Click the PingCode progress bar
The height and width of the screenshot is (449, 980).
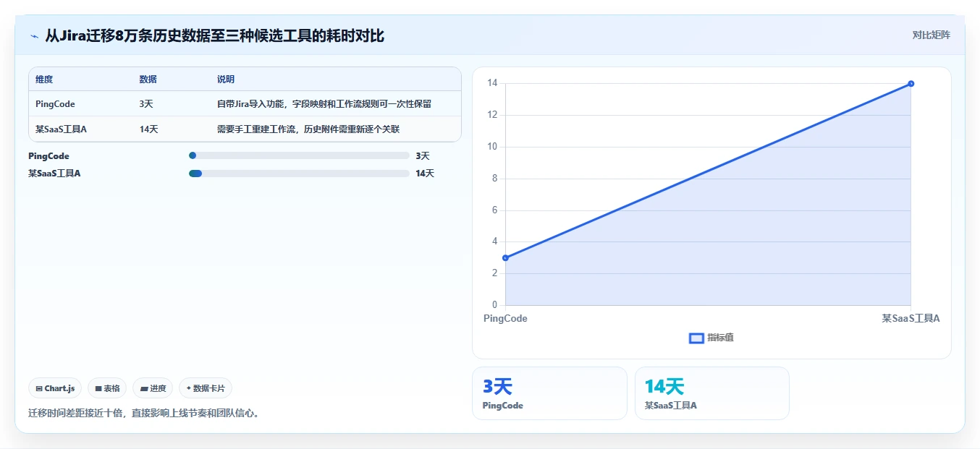299,155
